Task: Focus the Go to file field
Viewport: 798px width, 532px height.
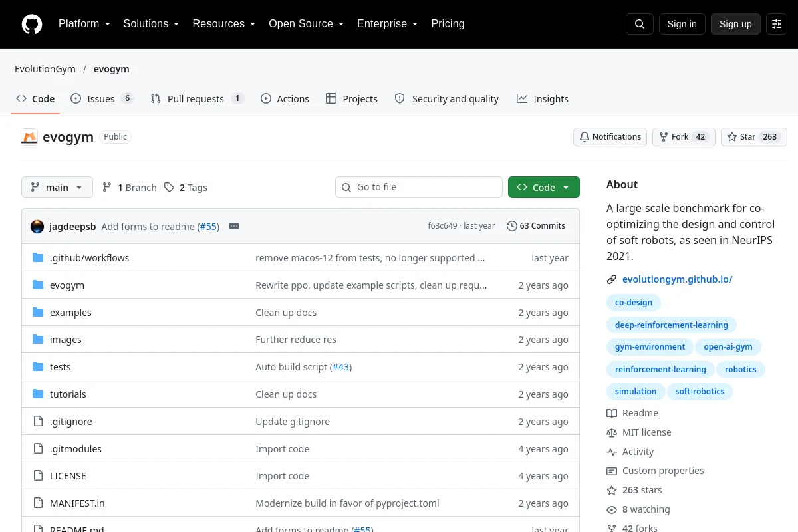Action: point(419,187)
